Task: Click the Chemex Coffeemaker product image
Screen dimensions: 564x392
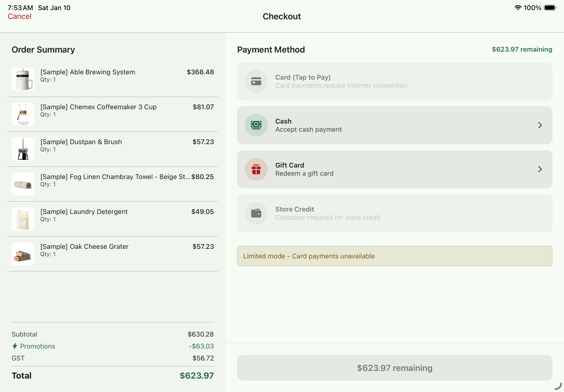Action: coord(23,114)
